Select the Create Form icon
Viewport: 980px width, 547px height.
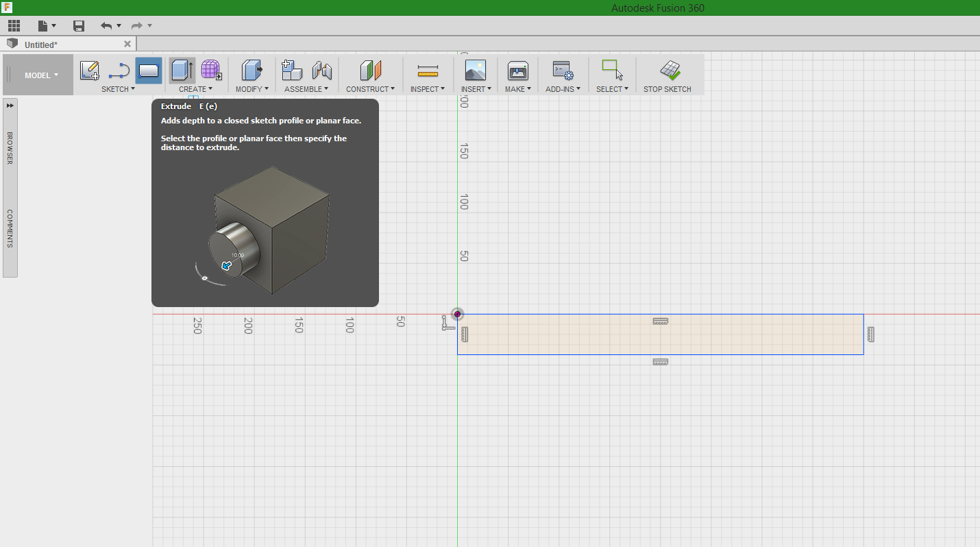pos(212,70)
